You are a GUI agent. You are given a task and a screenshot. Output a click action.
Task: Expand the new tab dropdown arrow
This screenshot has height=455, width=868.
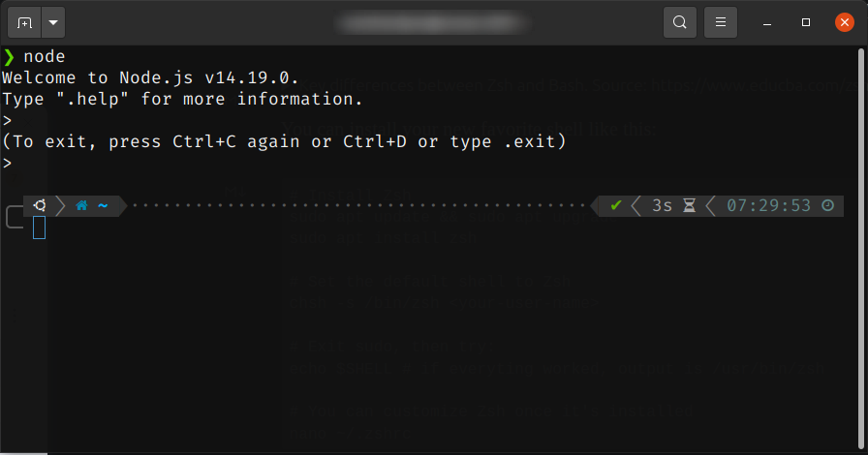(53, 22)
